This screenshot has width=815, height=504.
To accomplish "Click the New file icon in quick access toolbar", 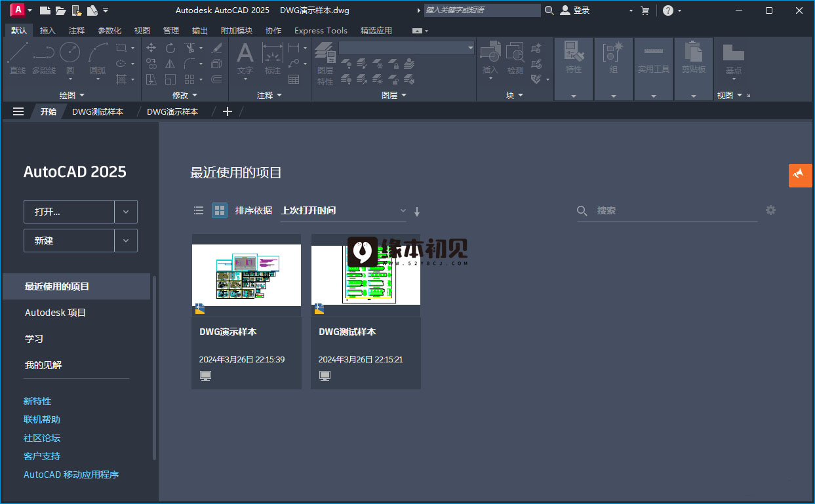I will pyautogui.click(x=45, y=10).
